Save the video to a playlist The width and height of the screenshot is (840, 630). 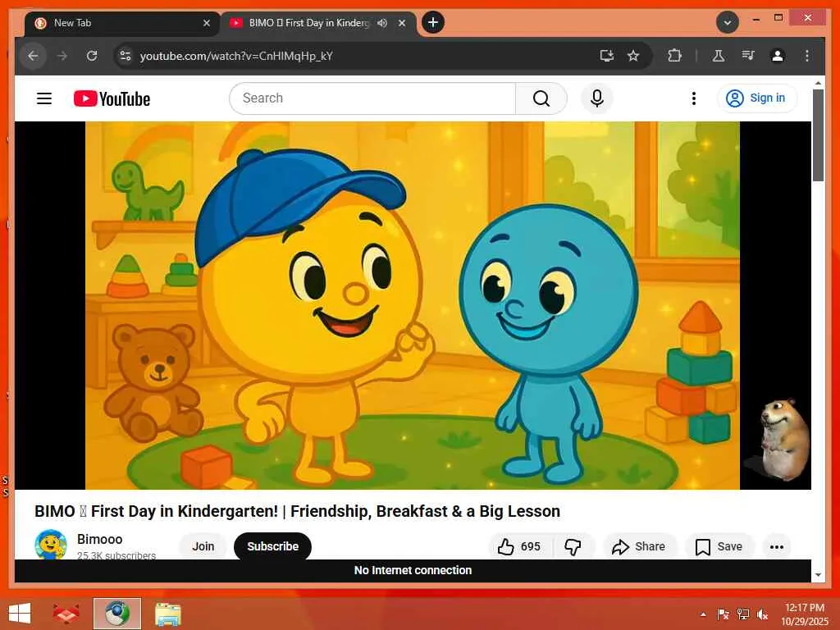point(719,546)
